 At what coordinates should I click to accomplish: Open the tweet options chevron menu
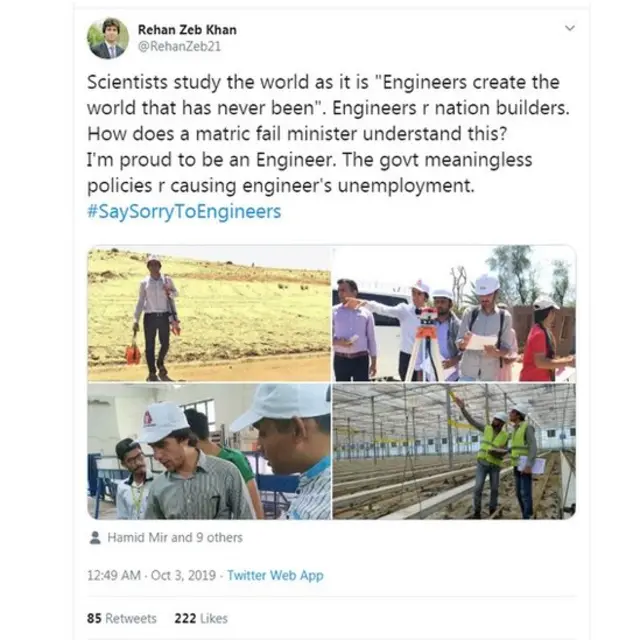(x=570, y=29)
